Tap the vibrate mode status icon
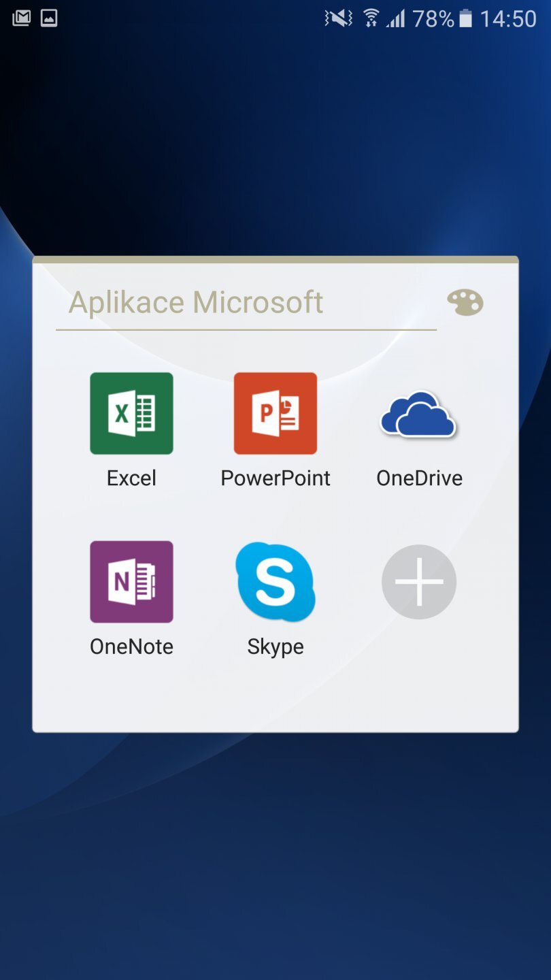 338,18
